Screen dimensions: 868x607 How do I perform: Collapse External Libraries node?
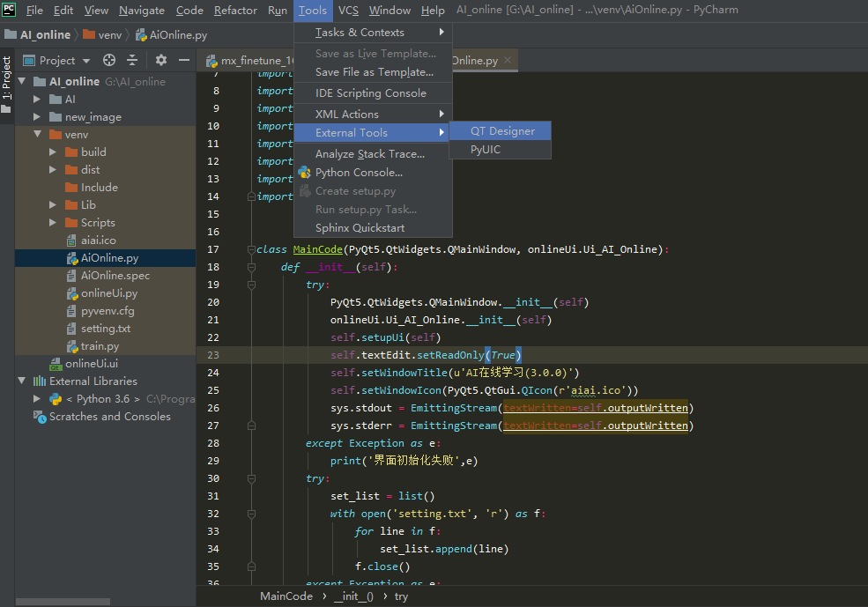22,381
